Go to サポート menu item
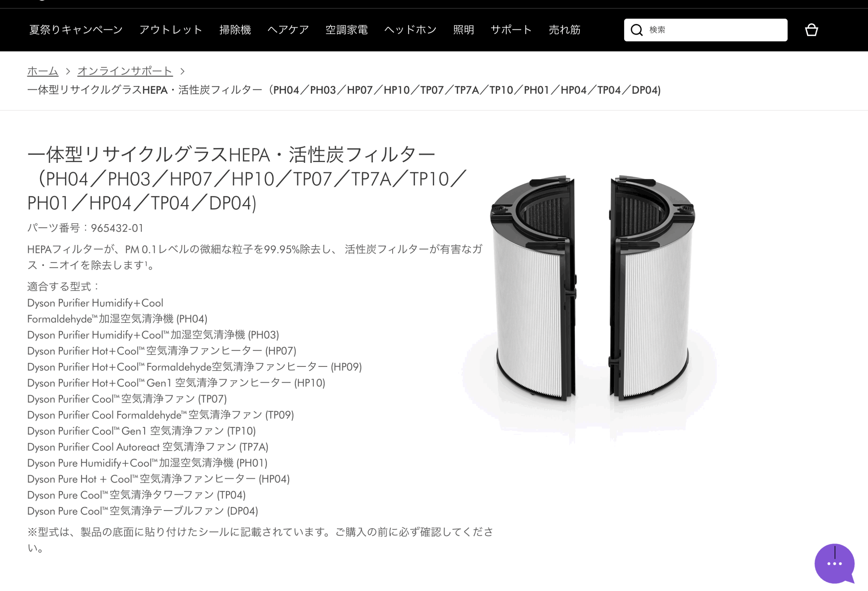This screenshot has width=868, height=591. point(511,30)
